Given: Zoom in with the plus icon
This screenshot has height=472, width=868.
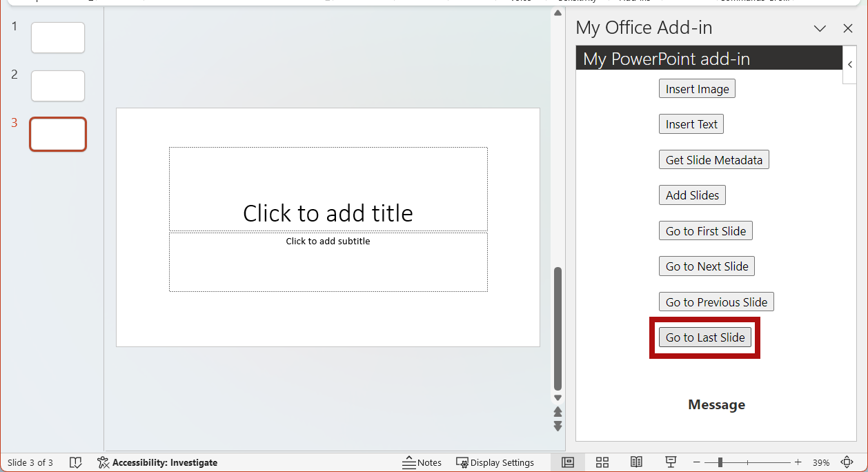Looking at the screenshot, I should [x=798, y=462].
